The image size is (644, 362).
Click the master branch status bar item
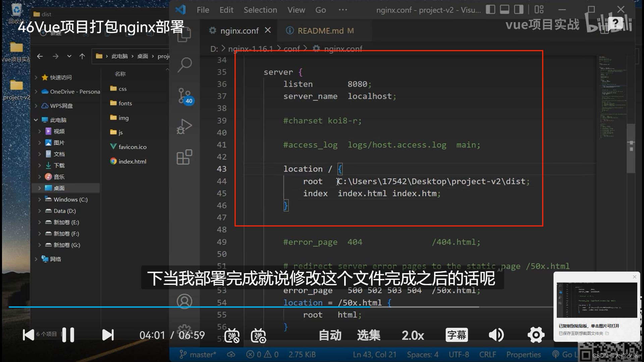pos(198,355)
